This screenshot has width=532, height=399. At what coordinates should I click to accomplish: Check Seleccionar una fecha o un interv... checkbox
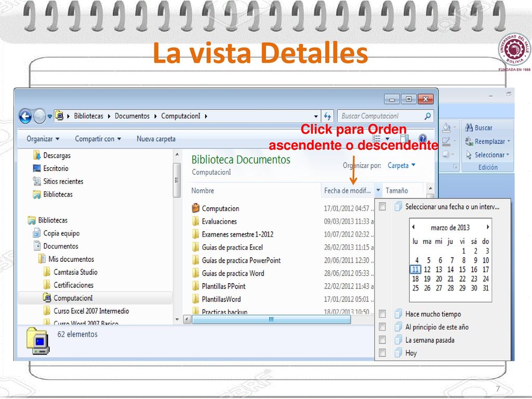(382, 207)
